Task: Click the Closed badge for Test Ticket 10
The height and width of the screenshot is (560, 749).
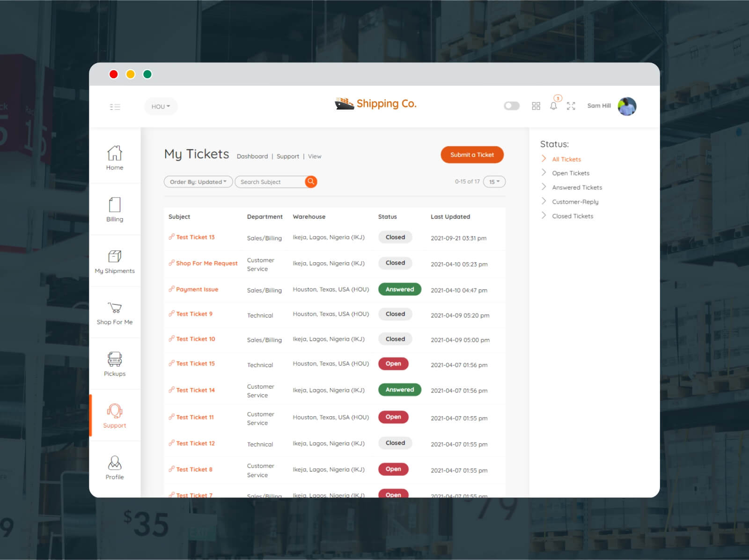Action: tap(395, 339)
